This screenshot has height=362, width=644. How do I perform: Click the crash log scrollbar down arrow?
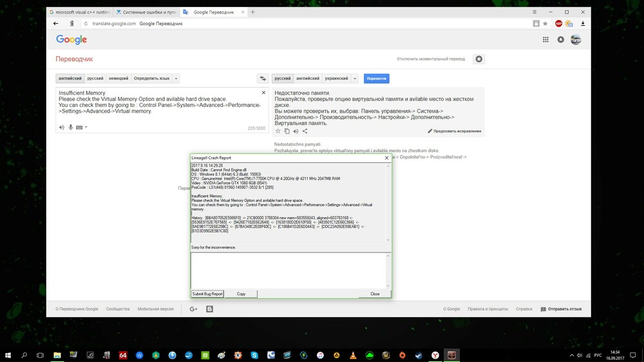[388, 240]
